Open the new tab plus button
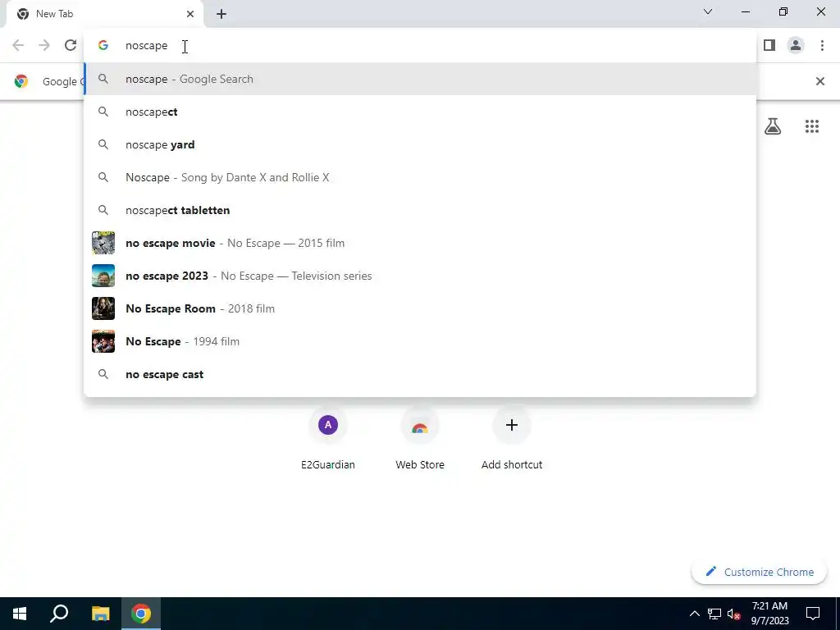Screen dimensions: 840x630 (221, 14)
